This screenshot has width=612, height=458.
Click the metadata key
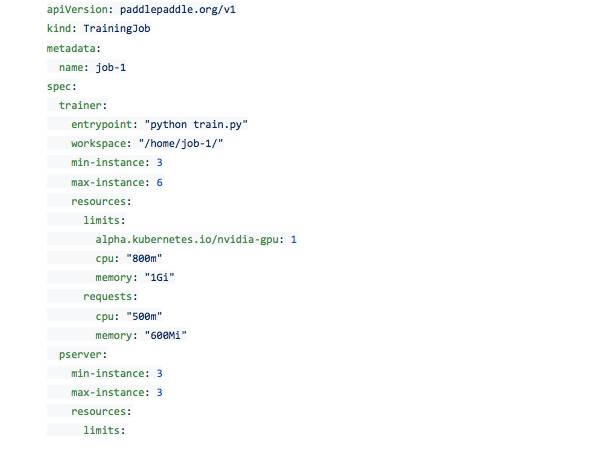tap(73, 48)
